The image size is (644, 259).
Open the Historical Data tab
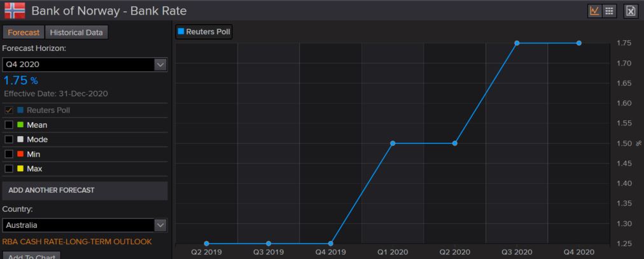(x=76, y=32)
